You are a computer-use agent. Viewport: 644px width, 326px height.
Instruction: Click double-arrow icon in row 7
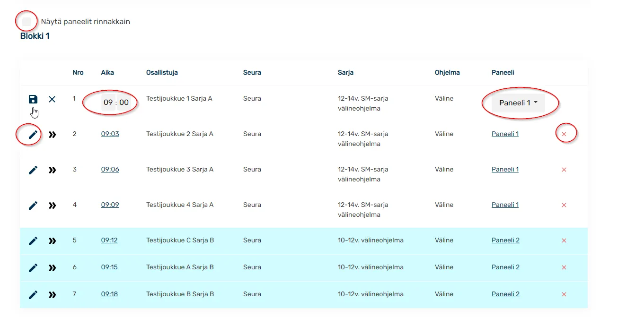pyautogui.click(x=53, y=295)
